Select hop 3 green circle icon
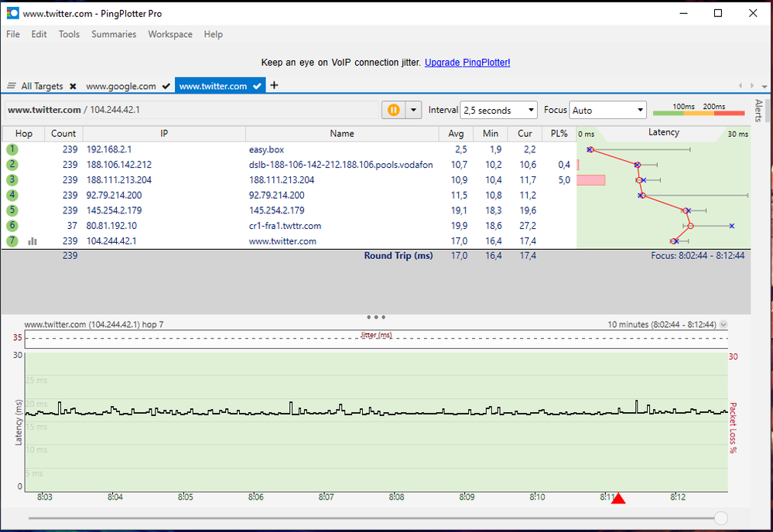This screenshot has height=532, width=773. click(12, 180)
